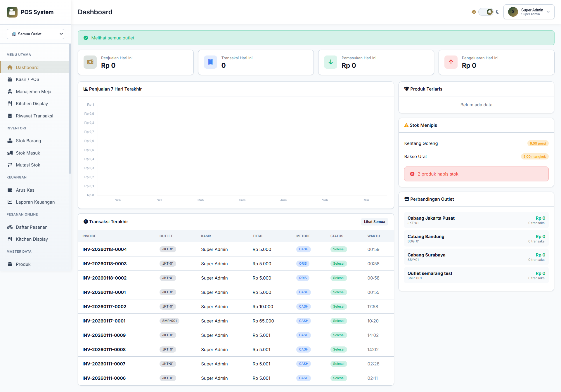Click the Lihat Semua button

click(374, 221)
